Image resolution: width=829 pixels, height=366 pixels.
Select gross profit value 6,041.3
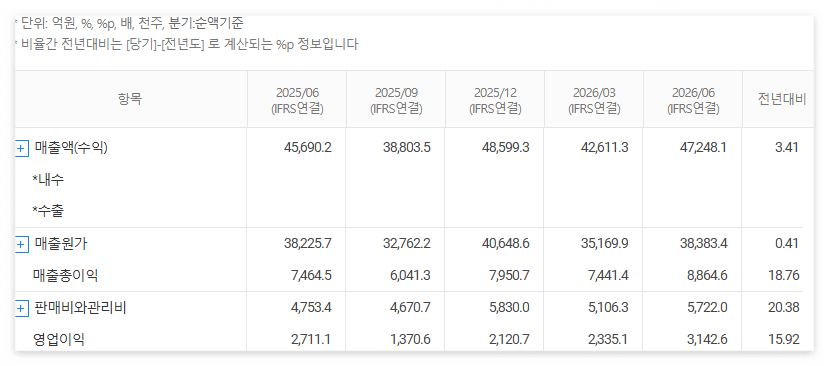(x=410, y=276)
